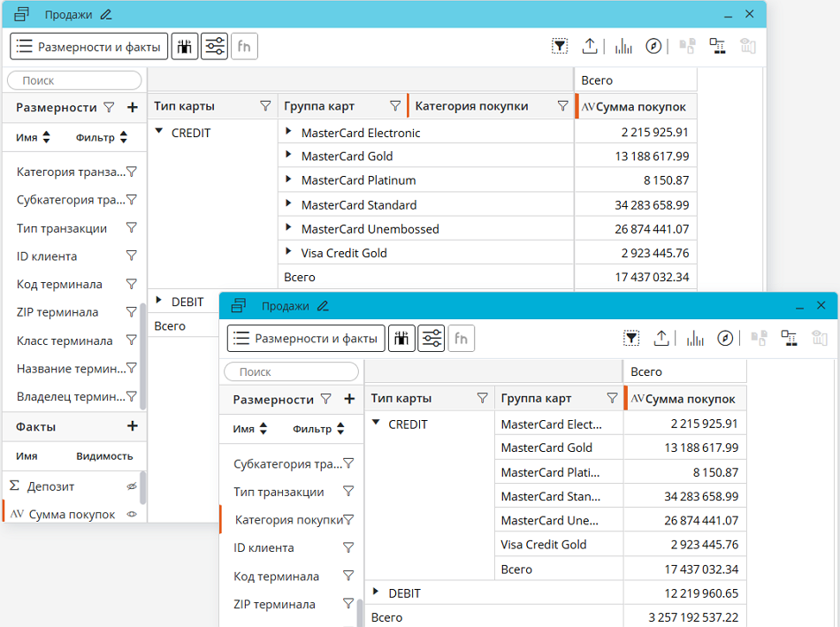This screenshot has width=840, height=627.
Task: Expand the DEBIT row in the front window
Action: tap(378, 593)
